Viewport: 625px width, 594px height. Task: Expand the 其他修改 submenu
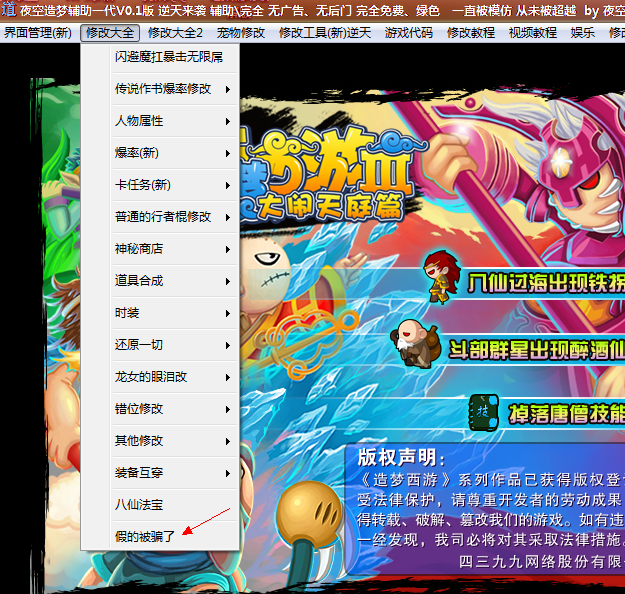click(x=175, y=441)
